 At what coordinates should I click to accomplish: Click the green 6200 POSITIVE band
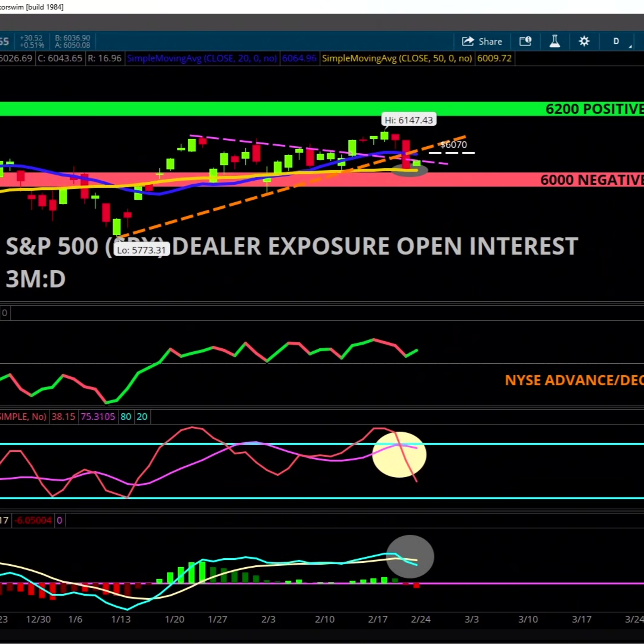(x=322, y=109)
